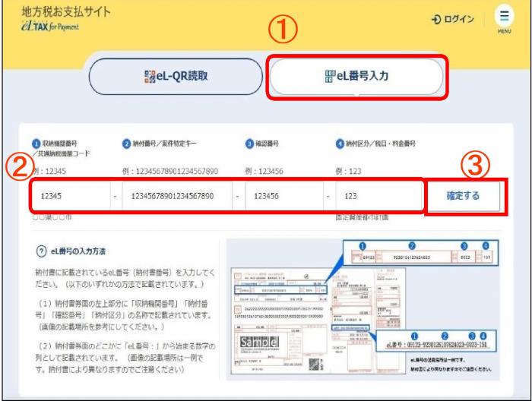Select the eL番号入力 tab

click(x=356, y=77)
